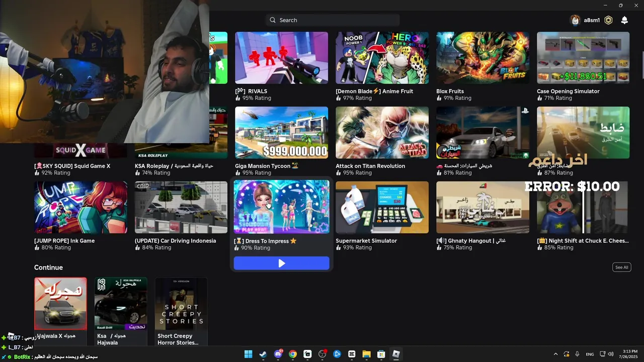The width and height of the screenshot is (644, 362).
Task: Open Demon Blade Anime Fruit thumbnail
Action: [x=382, y=58]
